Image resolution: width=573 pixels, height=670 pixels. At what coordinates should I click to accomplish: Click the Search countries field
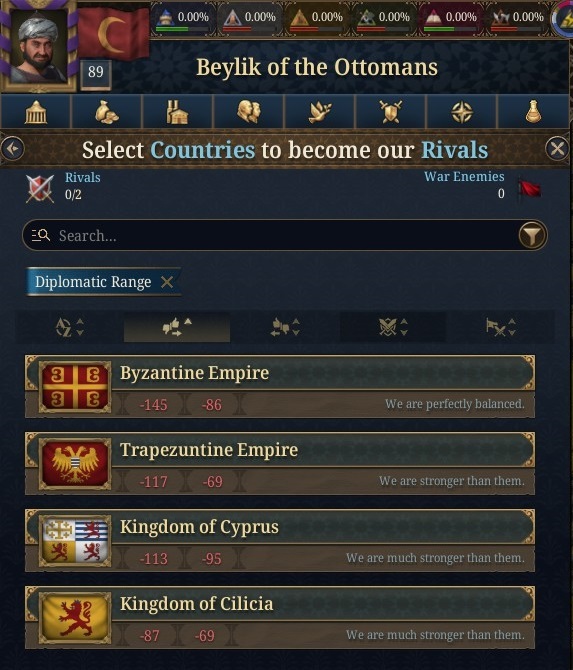pos(269,235)
